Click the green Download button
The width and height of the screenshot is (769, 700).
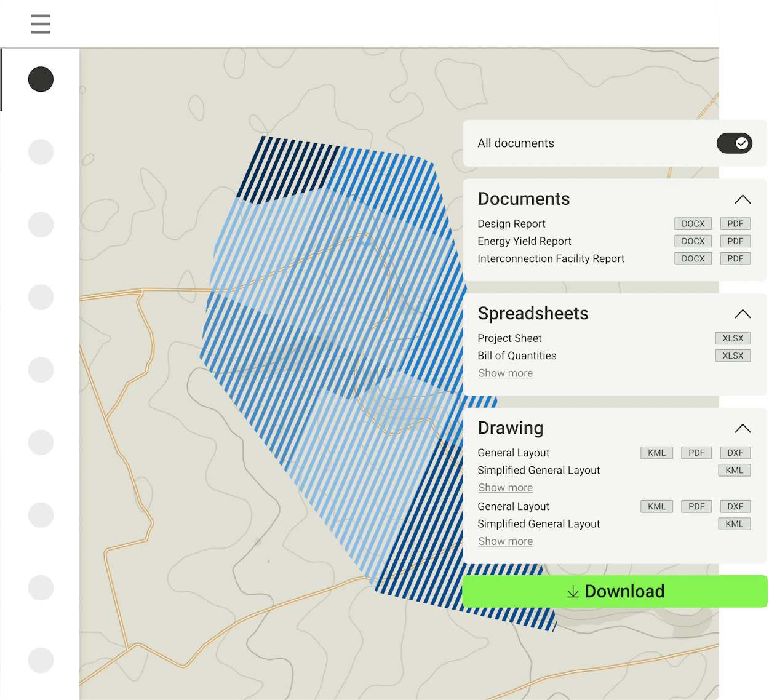click(615, 591)
